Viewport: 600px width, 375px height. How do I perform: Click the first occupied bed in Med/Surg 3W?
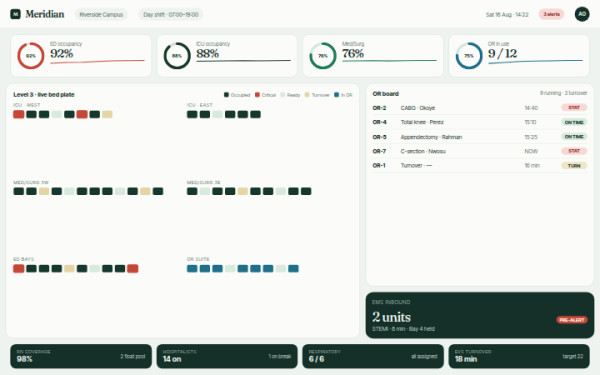tap(19, 191)
